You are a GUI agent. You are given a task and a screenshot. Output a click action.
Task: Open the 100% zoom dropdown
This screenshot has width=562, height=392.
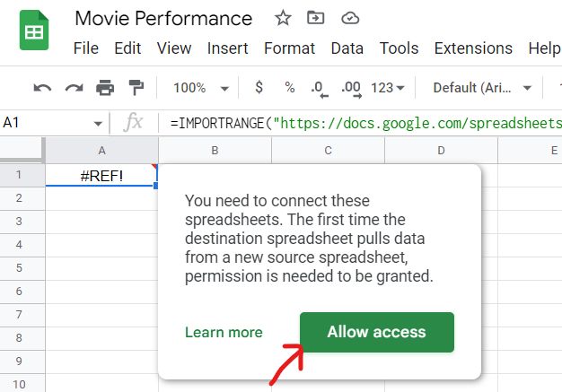[201, 88]
